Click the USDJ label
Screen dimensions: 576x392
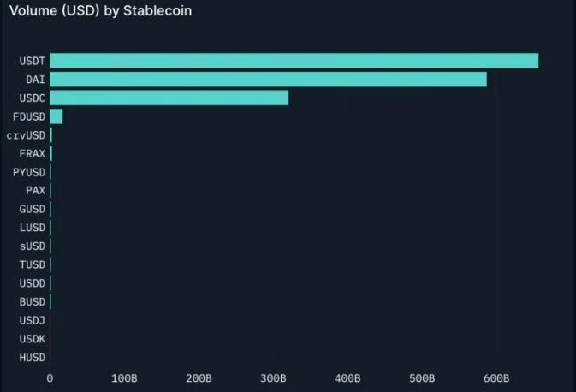(32, 320)
